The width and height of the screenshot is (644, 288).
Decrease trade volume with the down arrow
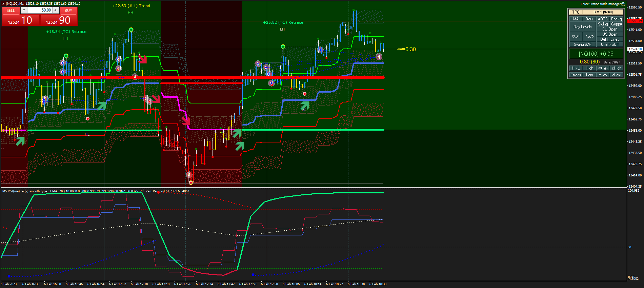pyautogui.click(x=24, y=10)
